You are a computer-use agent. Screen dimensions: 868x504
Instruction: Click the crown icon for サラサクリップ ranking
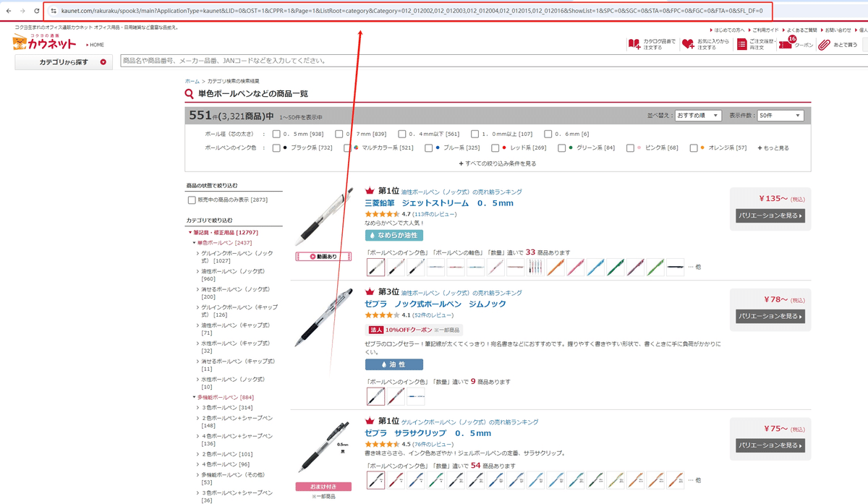click(370, 421)
